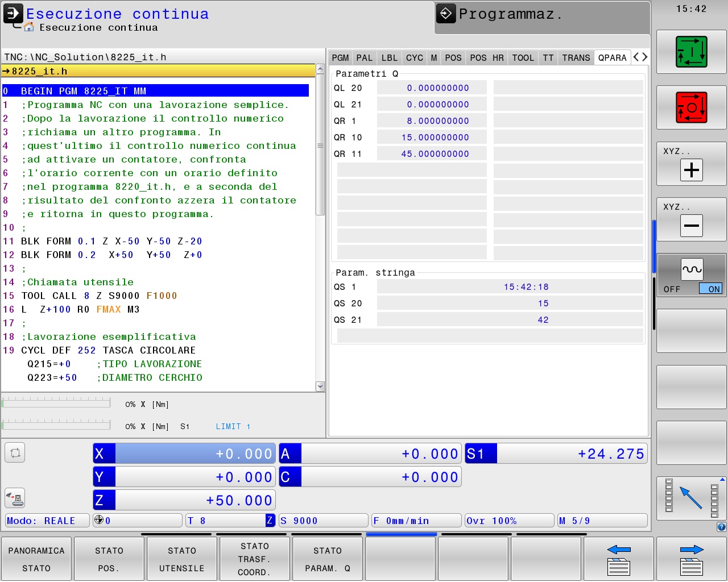Click the Modo: REALE status field
The image size is (728, 582).
48,521
